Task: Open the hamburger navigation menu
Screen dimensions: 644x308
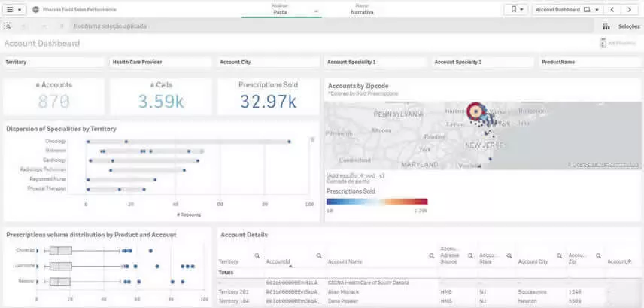Action: 14,10
